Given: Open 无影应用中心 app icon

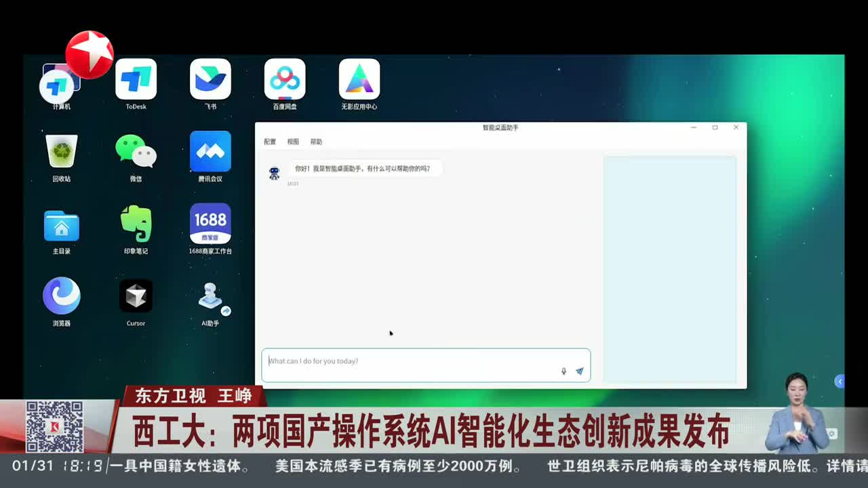Looking at the screenshot, I should pyautogui.click(x=359, y=80).
